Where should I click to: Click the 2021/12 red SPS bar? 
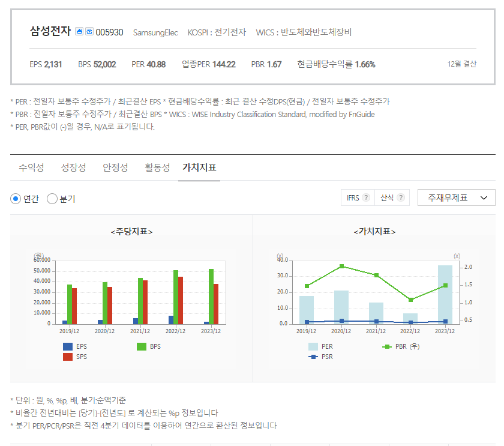[145, 302]
